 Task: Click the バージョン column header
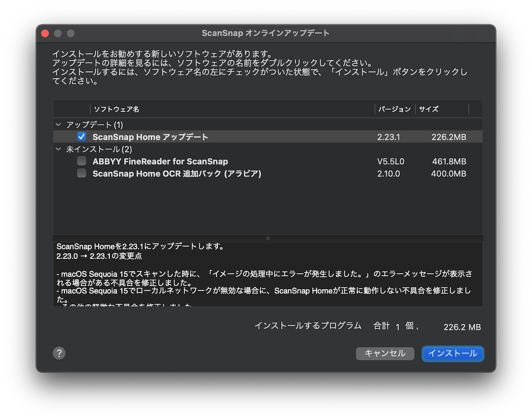(395, 109)
